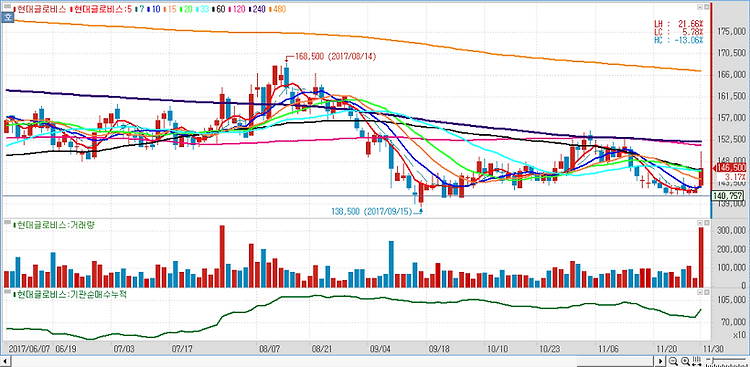Select the 120-day moving average legend
The height and width of the screenshot is (367, 750).
click(x=237, y=9)
